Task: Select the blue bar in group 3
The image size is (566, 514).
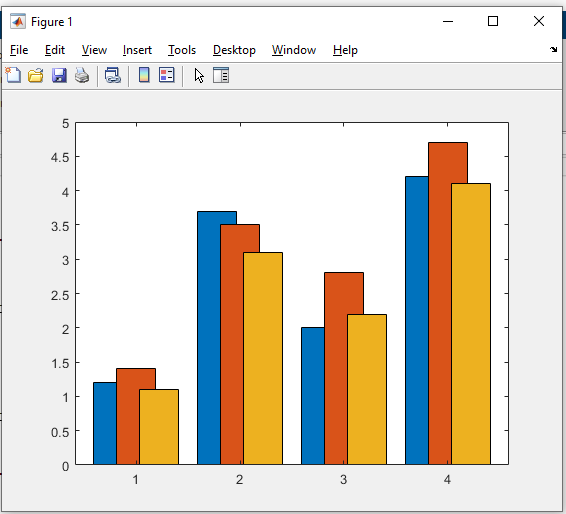Action: point(313,396)
